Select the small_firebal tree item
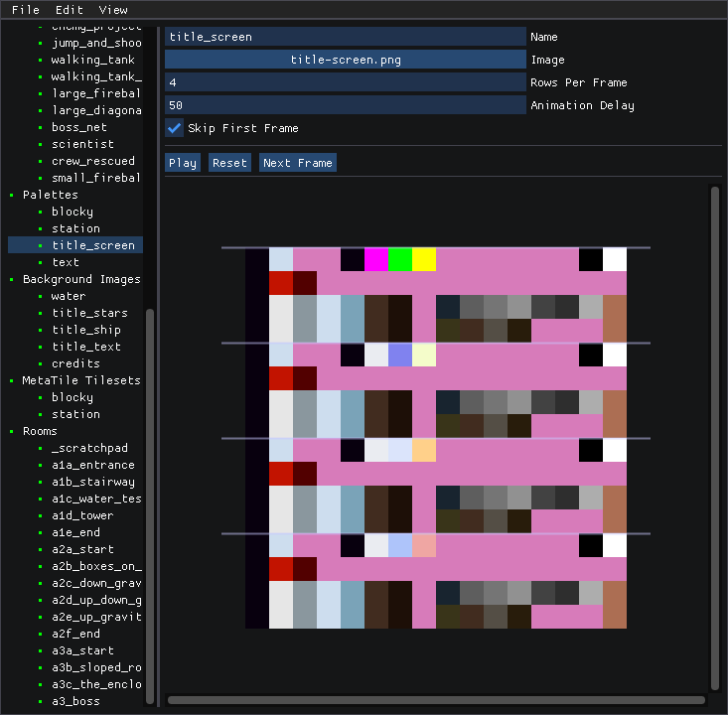The image size is (728, 715). point(96,178)
